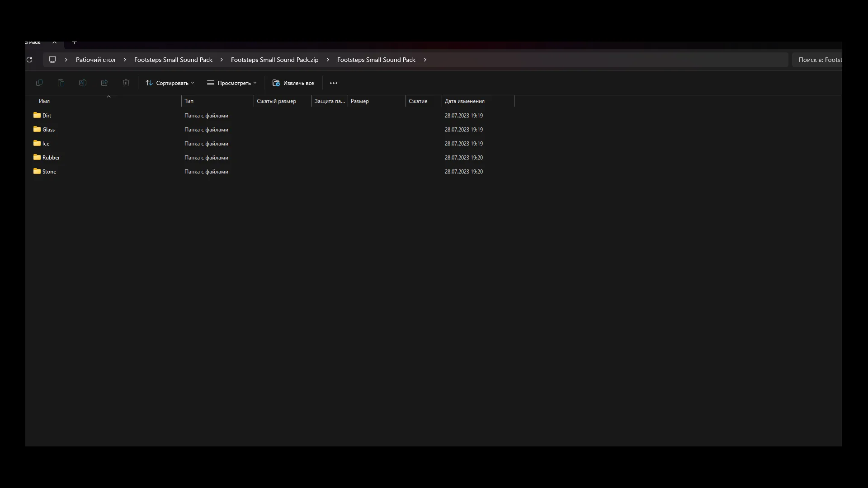
Task: Click the trash delete icon
Action: click(x=126, y=83)
